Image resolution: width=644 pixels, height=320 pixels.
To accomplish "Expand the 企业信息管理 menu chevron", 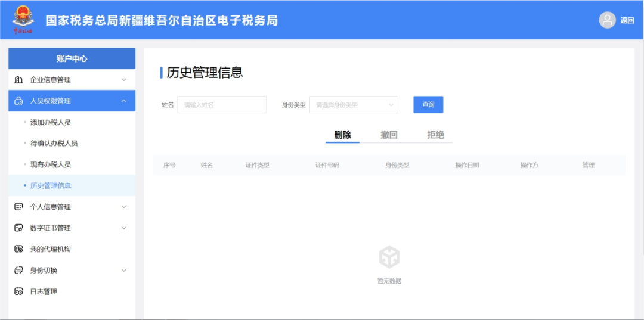I will pos(124,80).
